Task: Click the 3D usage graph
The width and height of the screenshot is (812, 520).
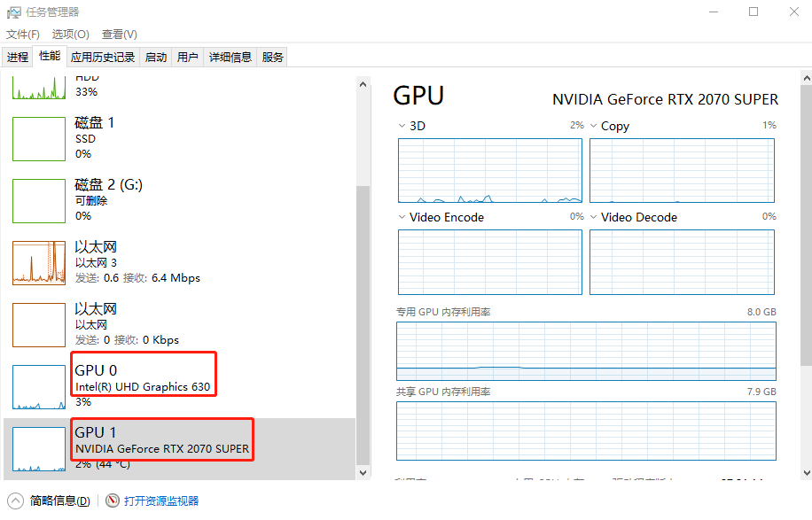Action: [x=490, y=170]
